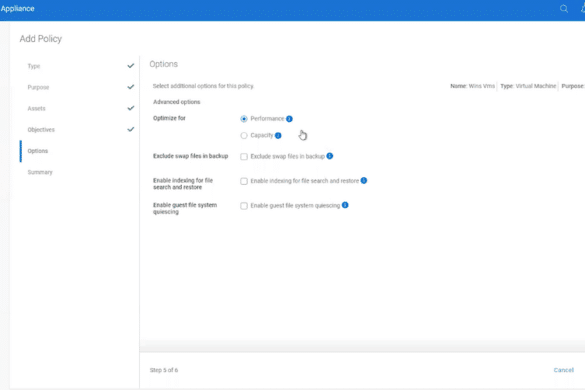585x390 pixels.
Task: Click the checkmark beside Purpose step
Action: pos(131,87)
